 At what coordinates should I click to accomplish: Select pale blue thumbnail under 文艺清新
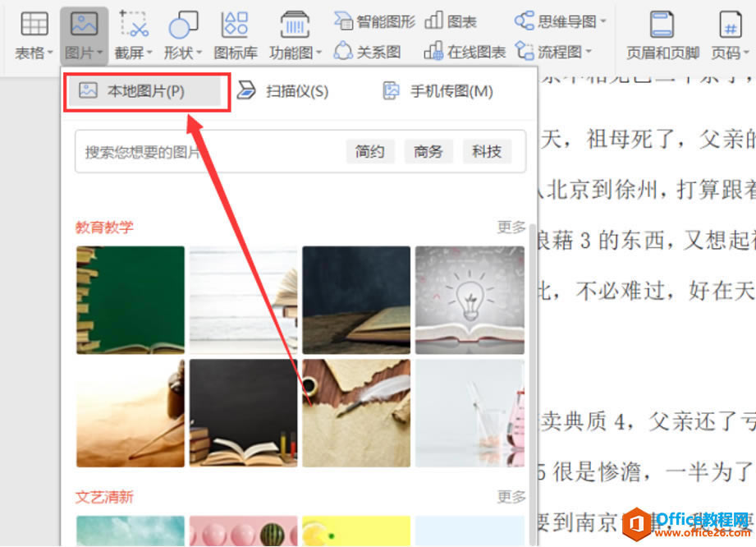pos(470,531)
